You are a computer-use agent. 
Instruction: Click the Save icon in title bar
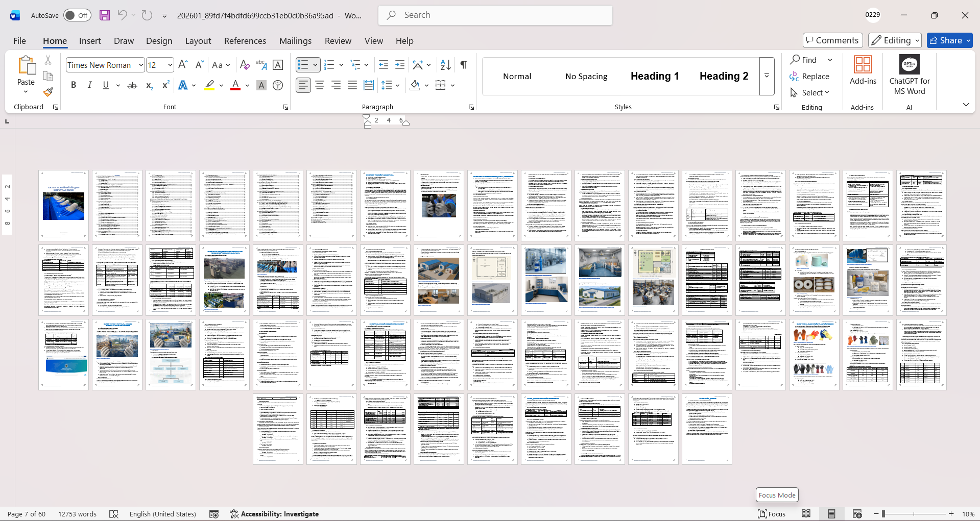tap(105, 15)
